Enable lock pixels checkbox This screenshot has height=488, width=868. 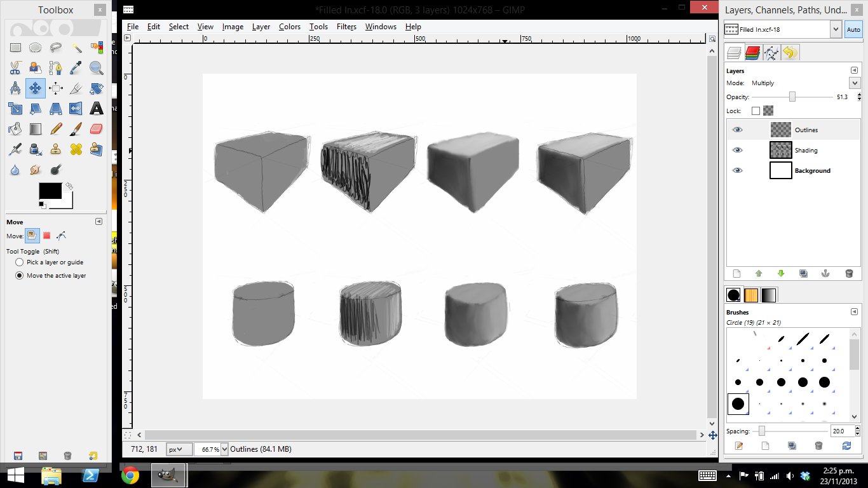tap(756, 111)
